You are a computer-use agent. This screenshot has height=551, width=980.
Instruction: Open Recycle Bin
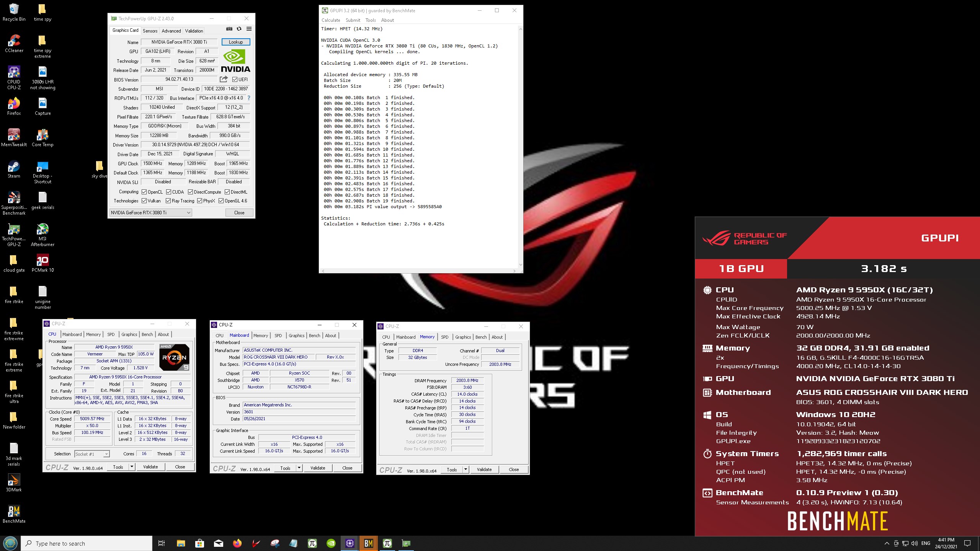coord(14,12)
